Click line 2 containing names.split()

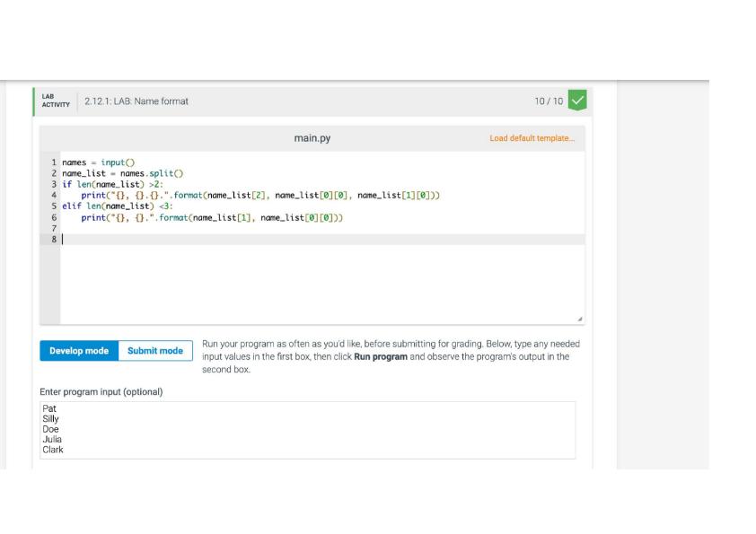pyautogui.click(x=122, y=173)
